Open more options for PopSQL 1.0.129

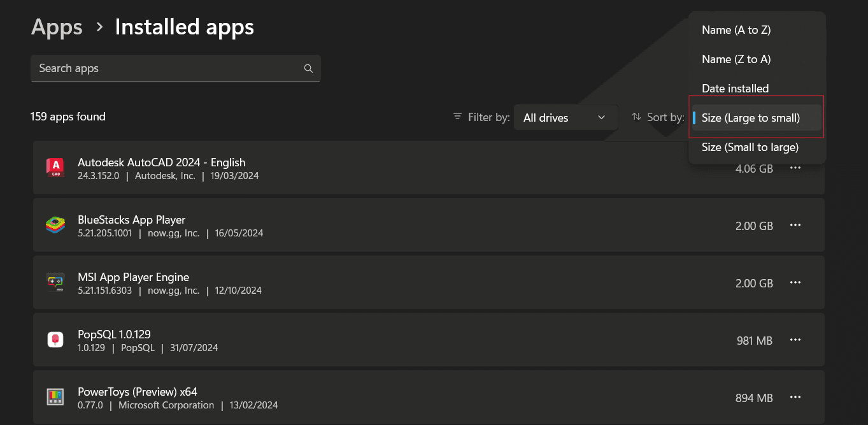(x=795, y=340)
